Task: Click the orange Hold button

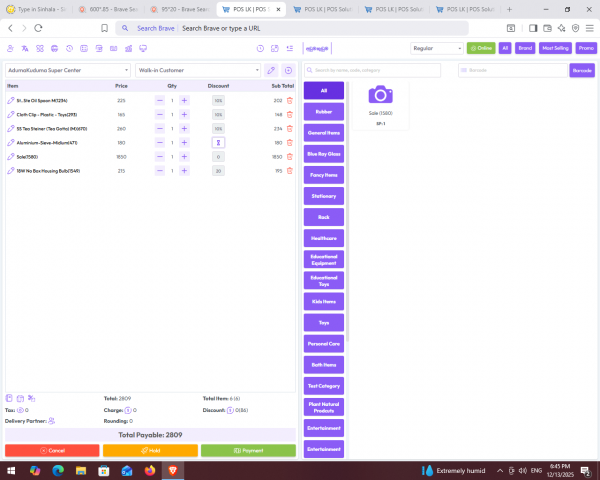Action: [x=150, y=451]
